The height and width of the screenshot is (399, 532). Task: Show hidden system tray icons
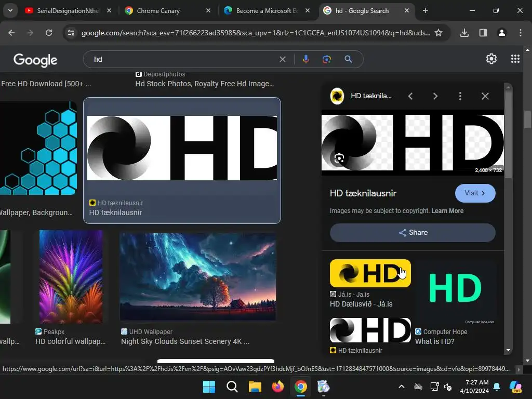[x=402, y=387]
